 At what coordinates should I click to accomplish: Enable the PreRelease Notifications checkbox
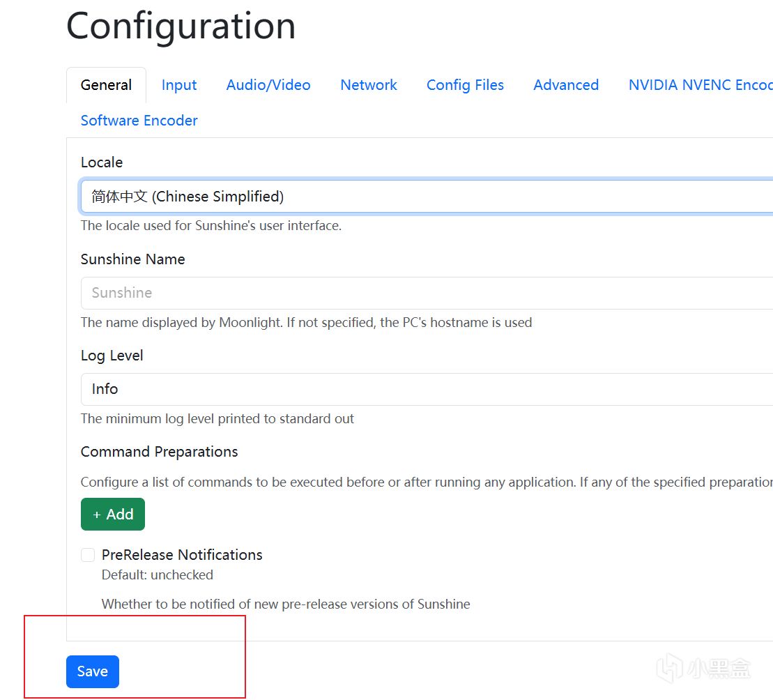[x=88, y=555]
